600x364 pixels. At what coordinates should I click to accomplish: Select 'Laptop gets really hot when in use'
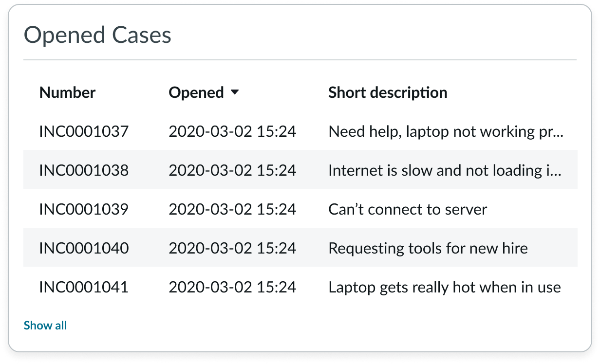point(445,287)
